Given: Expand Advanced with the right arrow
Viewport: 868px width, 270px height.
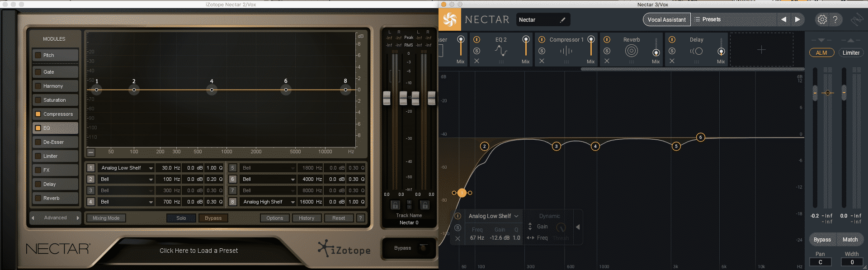Looking at the screenshot, I should tap(78, 218).
